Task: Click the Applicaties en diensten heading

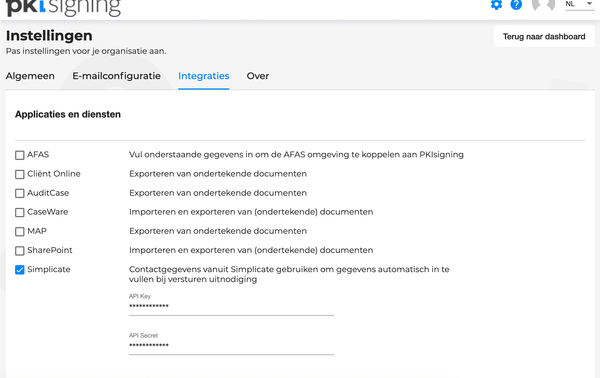Action: point(68,114)
